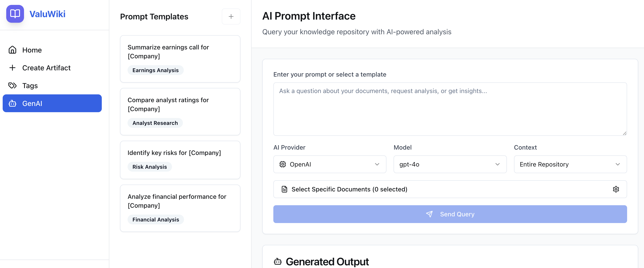Click the Home house icon

click(x=12, y=50)
